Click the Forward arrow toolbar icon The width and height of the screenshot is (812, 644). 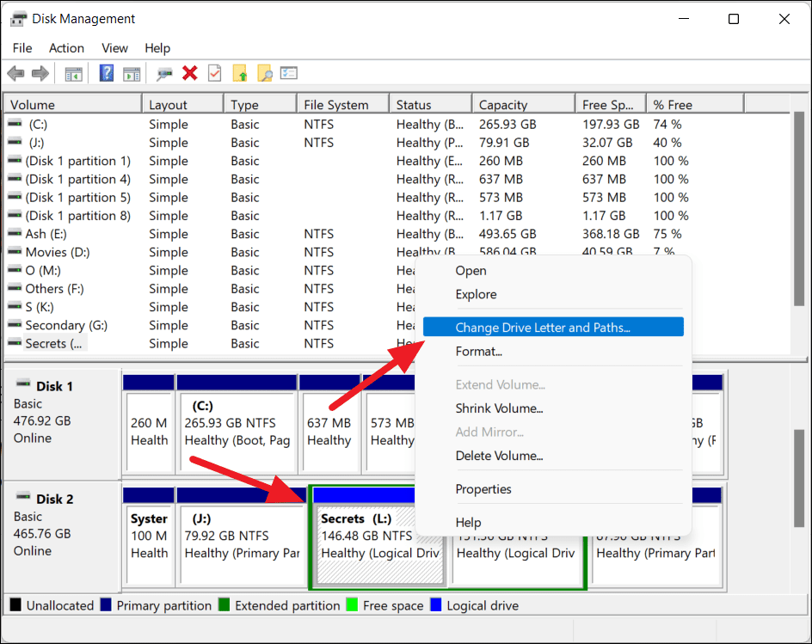coord(40,73)
